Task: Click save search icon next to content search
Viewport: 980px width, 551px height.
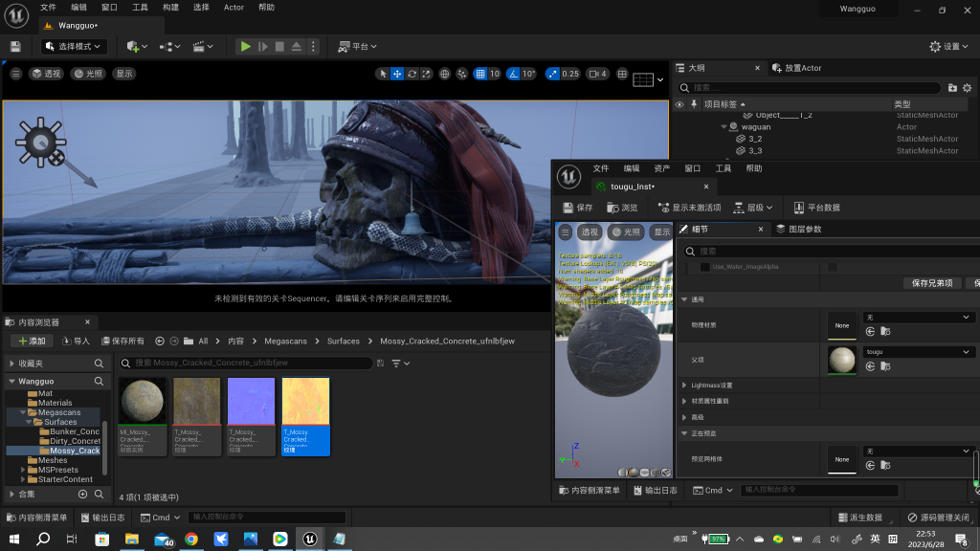Action: 380,363
